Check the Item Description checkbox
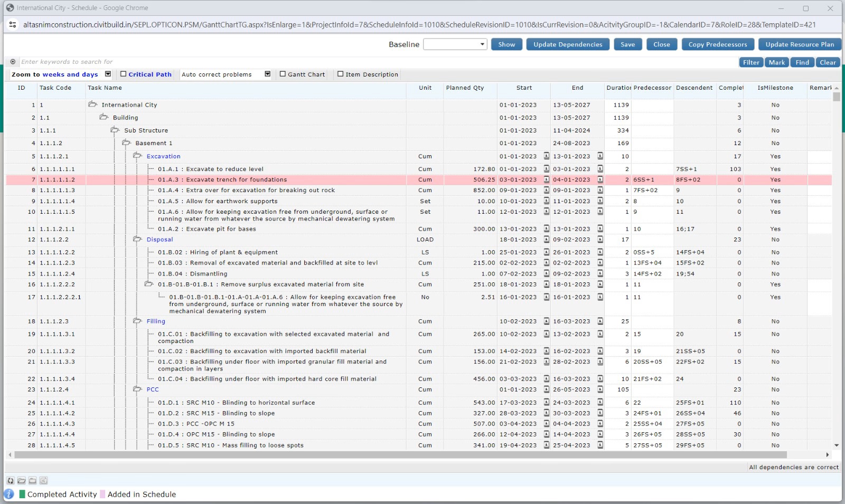Image resolution: width=845 pixels, height=504 pixels. tap(341, 74)
